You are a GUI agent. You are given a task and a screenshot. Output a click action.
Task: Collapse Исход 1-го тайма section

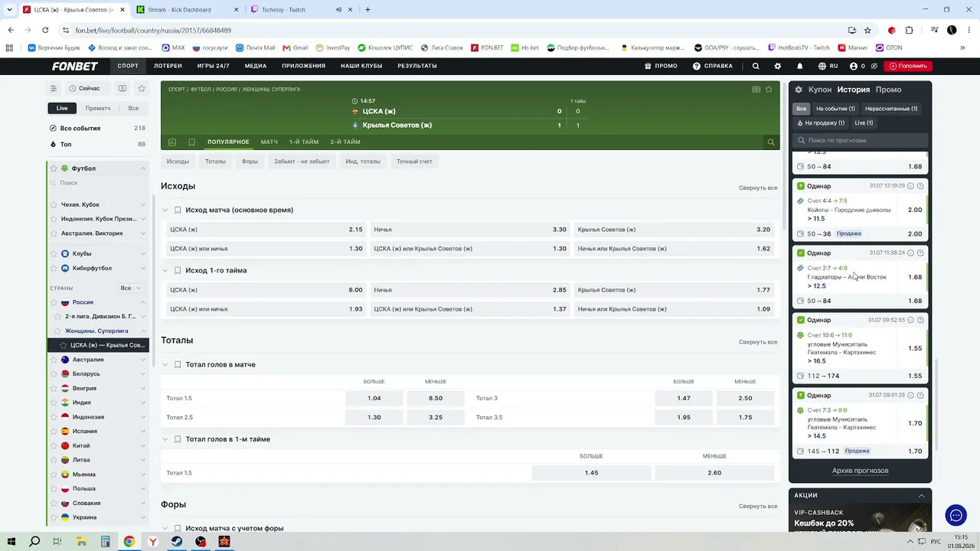[x=165, y=270]
